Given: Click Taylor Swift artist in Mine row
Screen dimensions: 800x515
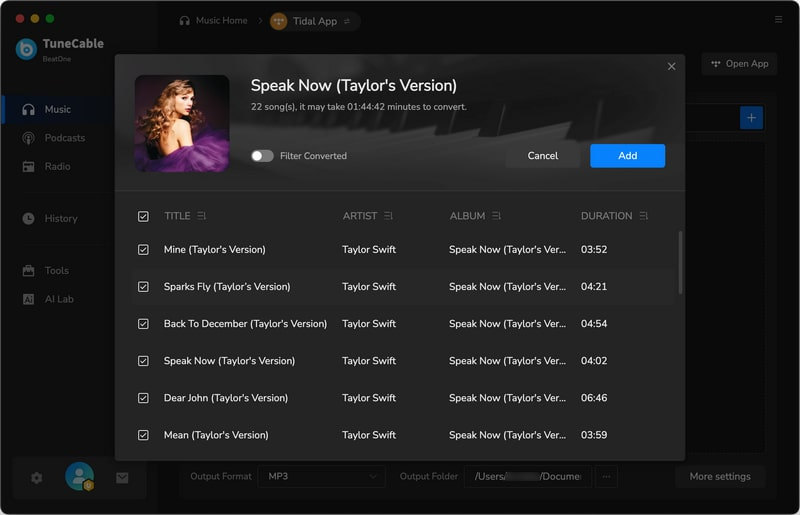Looking at the screenshot, I should tap(369, 250).
